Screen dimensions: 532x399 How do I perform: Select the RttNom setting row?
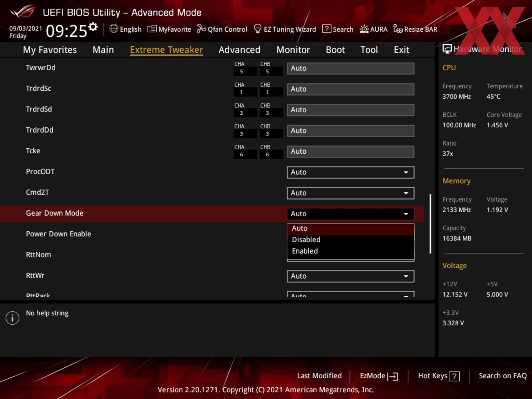point(211,255)
